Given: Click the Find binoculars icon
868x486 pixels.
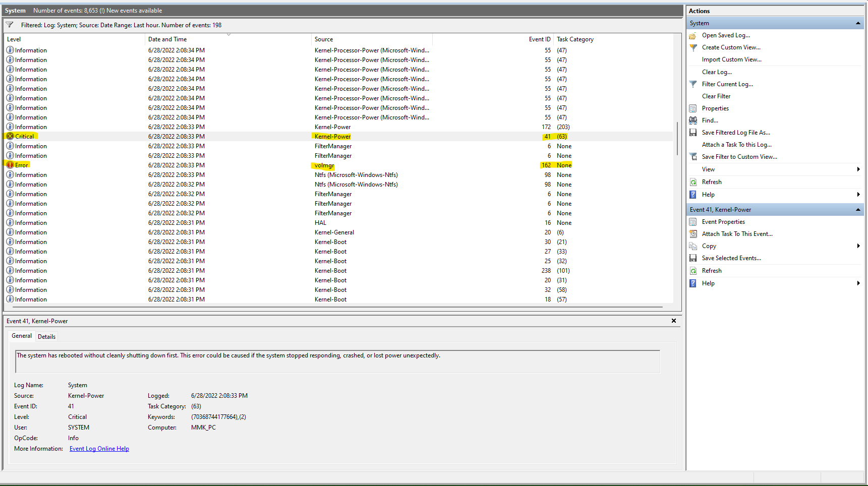Looking at the screenshot, I should click(x=693, y=120).
